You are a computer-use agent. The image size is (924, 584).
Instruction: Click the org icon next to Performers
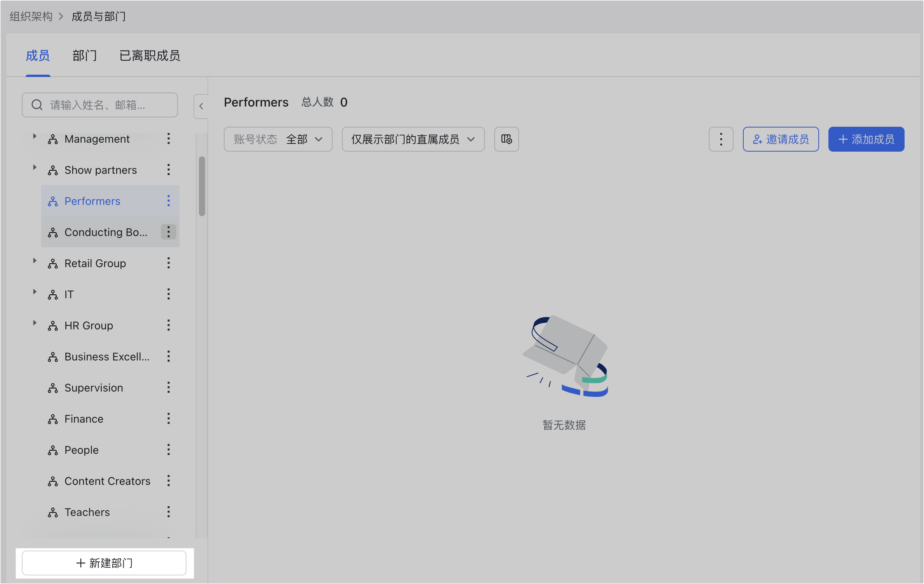click(53, 201)
